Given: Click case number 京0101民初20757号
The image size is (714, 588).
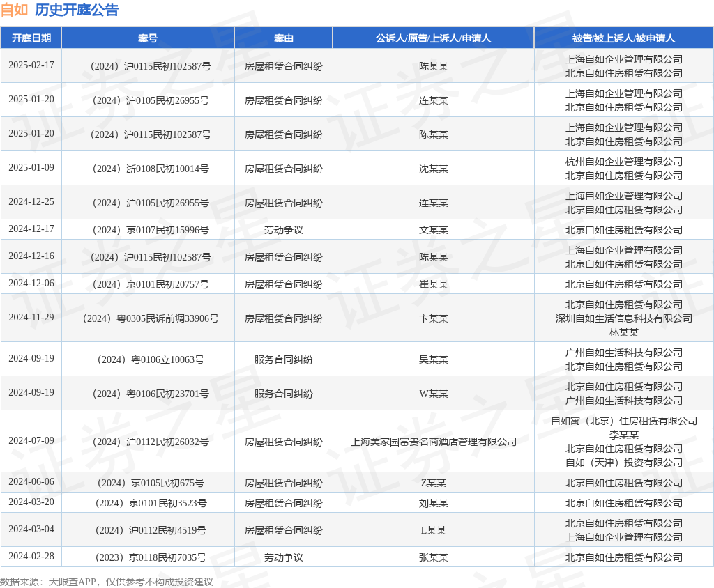Looking at the screenshot, I should coord(151,284).
